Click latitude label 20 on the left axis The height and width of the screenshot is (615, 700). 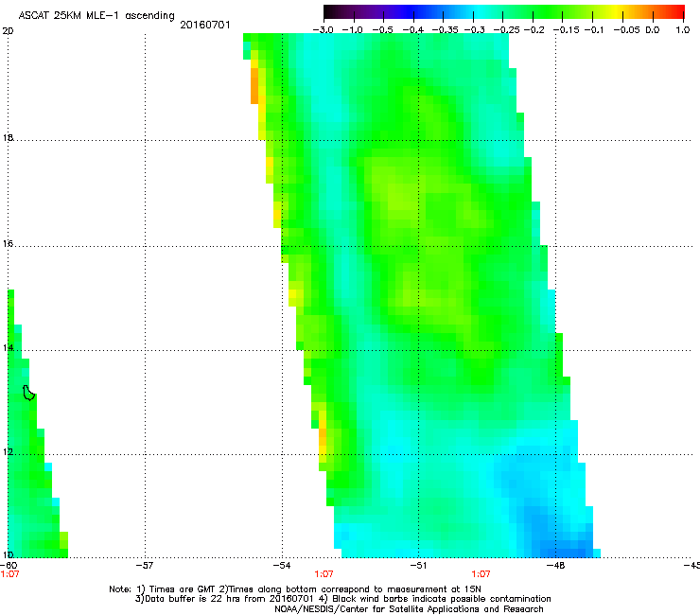[x=8, y=31]
